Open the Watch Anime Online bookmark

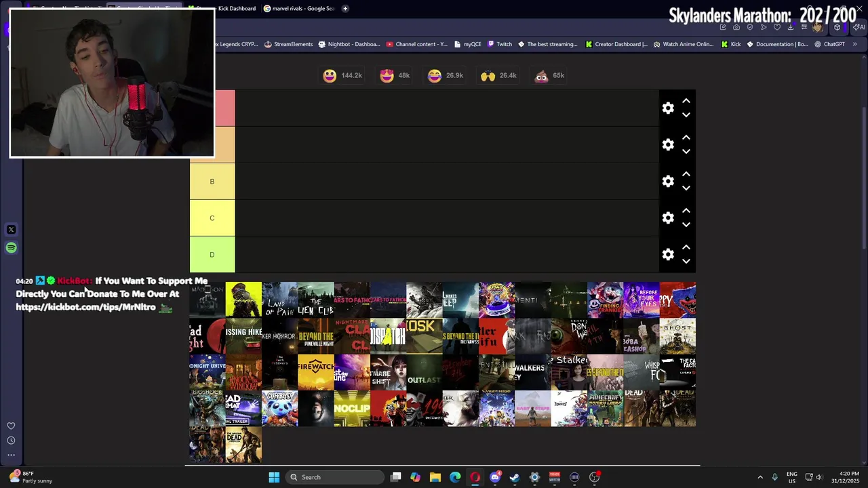[x=684, y=44]
